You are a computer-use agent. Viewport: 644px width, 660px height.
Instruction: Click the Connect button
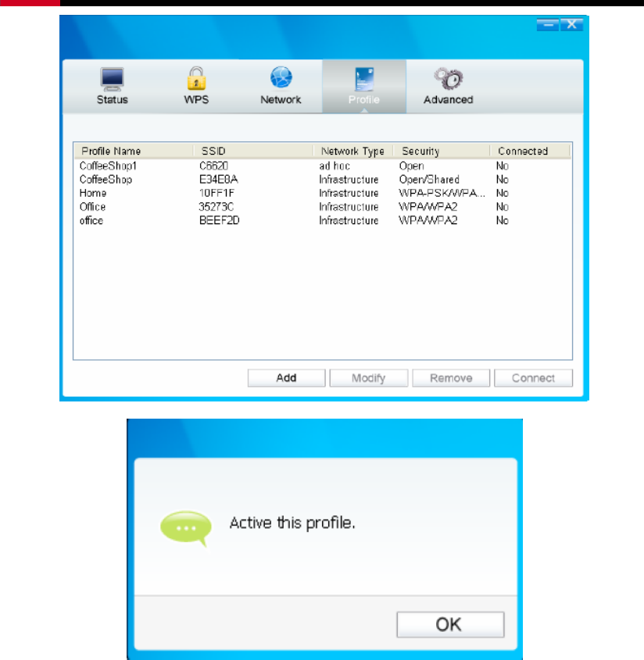[533, 378]
